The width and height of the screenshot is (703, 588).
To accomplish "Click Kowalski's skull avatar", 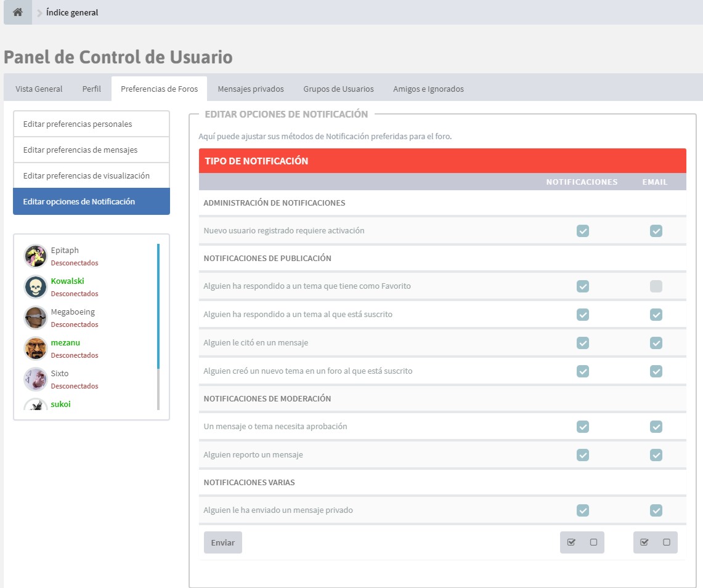I will [x=36, y=287].
